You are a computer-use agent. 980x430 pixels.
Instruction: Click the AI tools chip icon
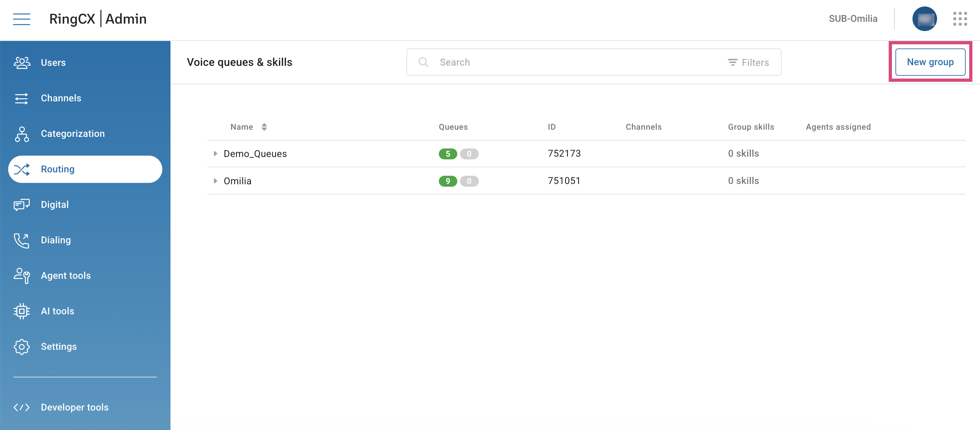tap(22, 311)
